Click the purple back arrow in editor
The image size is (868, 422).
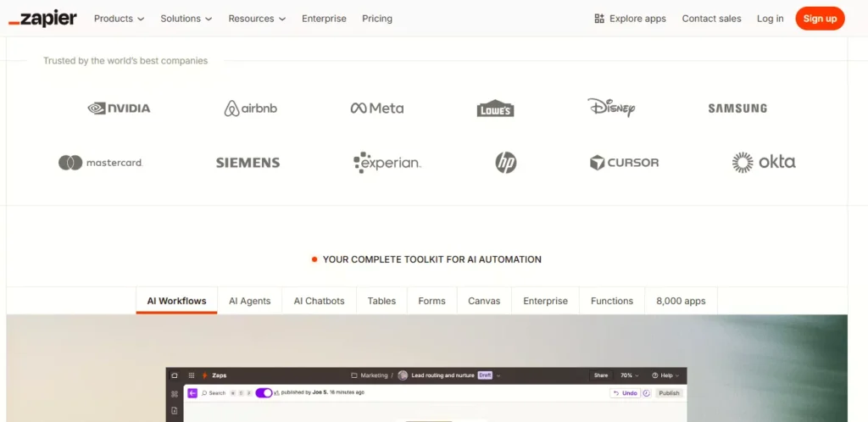pyautogui.click(x=192, y=392)
